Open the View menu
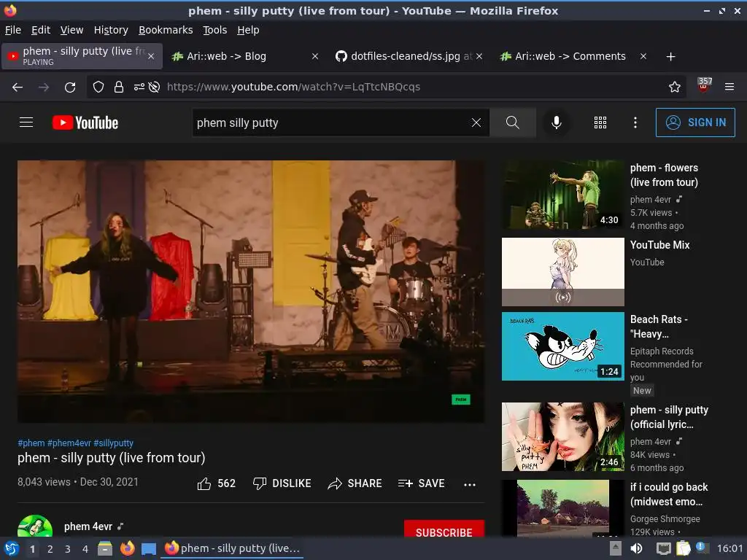The height and width of the screenshot is (560, 747). click(x=71, y=30)
